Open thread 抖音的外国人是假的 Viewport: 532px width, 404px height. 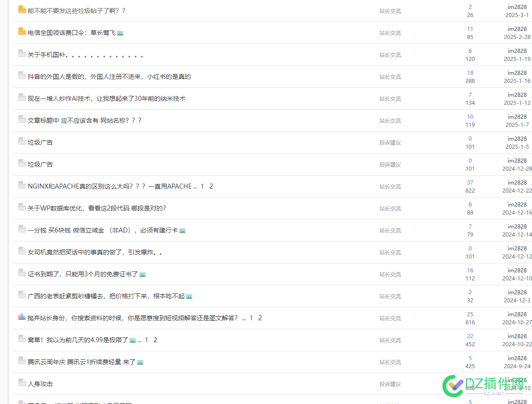click(109, 77)
